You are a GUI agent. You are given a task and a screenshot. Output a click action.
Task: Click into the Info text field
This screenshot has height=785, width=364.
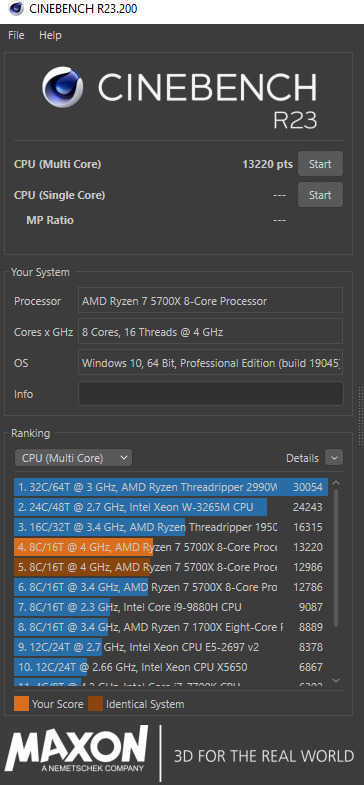coord(211,394)
